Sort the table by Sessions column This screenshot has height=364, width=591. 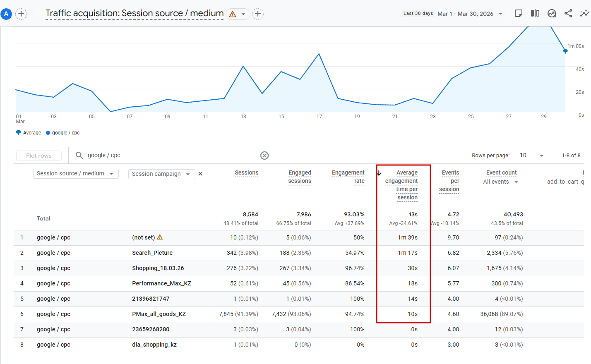click(x=246, y=173)
